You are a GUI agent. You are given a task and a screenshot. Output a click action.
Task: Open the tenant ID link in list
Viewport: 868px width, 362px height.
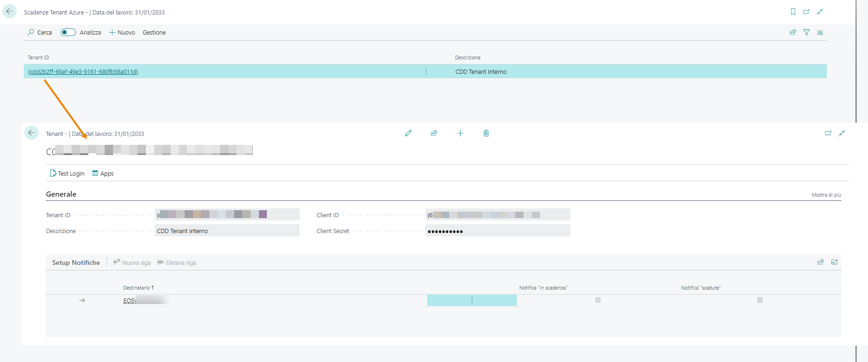click(x=83, y=71)
